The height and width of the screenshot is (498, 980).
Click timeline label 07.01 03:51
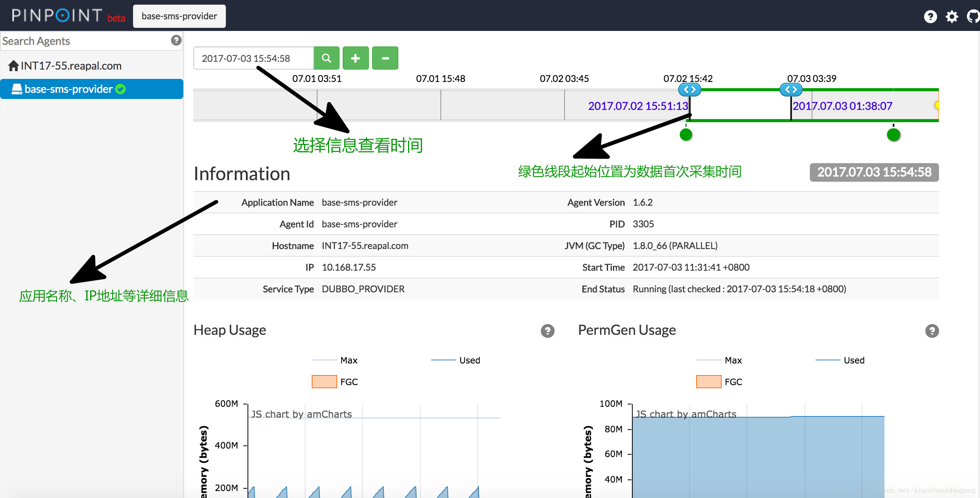click(x=317, y=79)
